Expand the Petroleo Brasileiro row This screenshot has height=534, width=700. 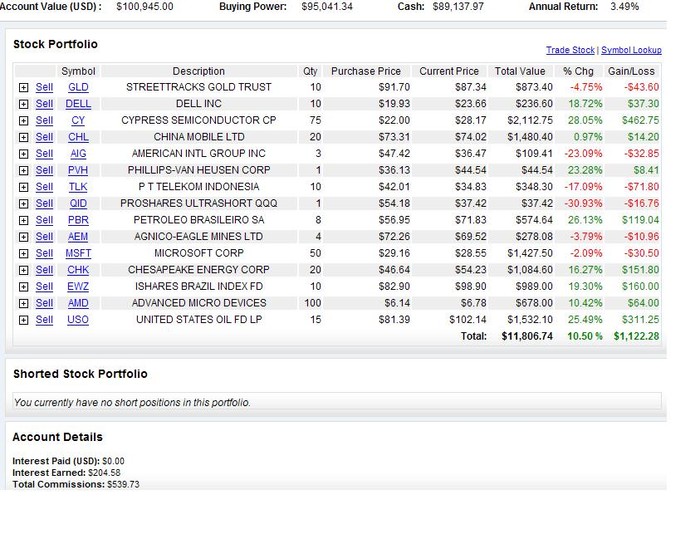pyautogui.click(x=23, y=220)
